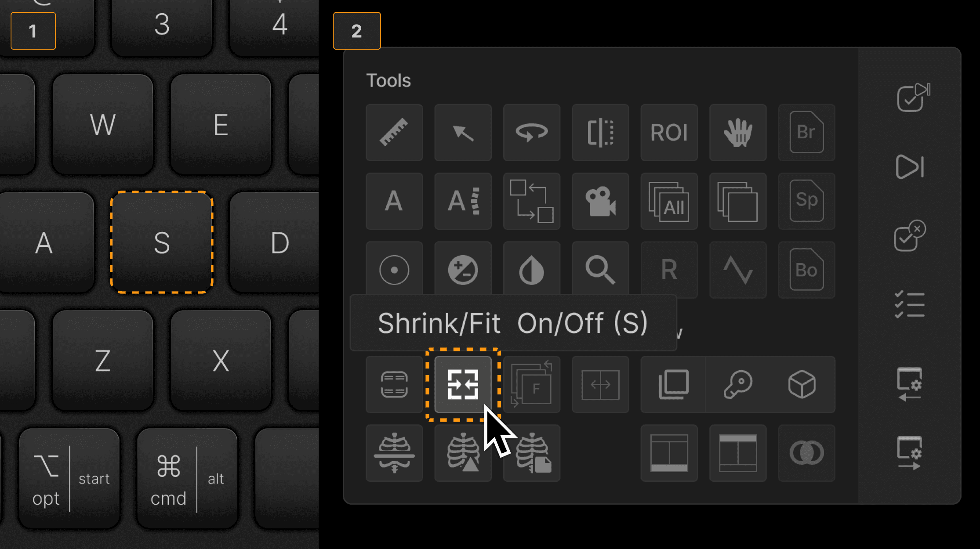This screenshot has height=549, width=980.
Task: Select the arrow pointer tool
Action: point(463,132)
